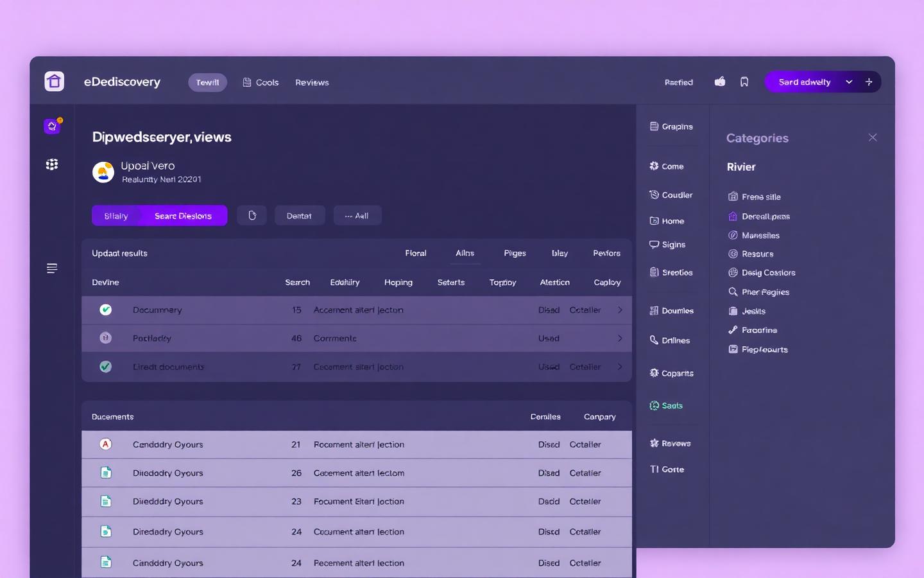This screenshot has height=578, width=924.
Task: Toggle the Liredt documents row checkmark
Action: pos(106,367)
